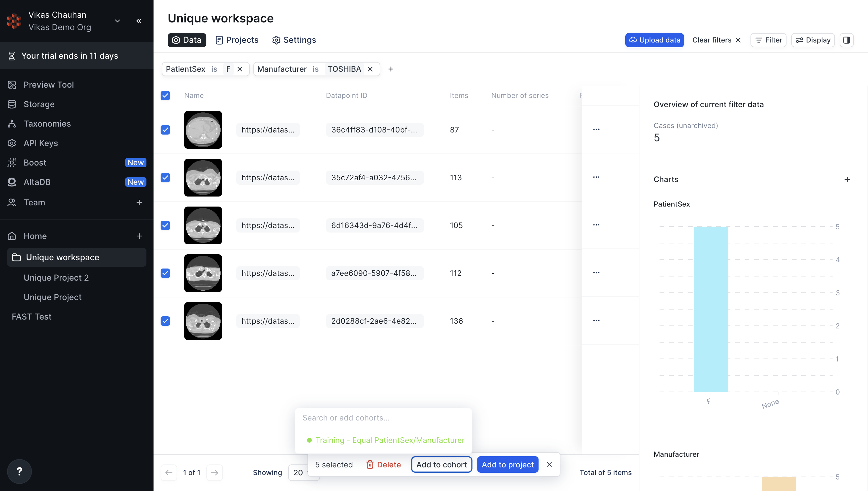Remove the Manufacturer TOSHIBA filter chip

[370, 69]
